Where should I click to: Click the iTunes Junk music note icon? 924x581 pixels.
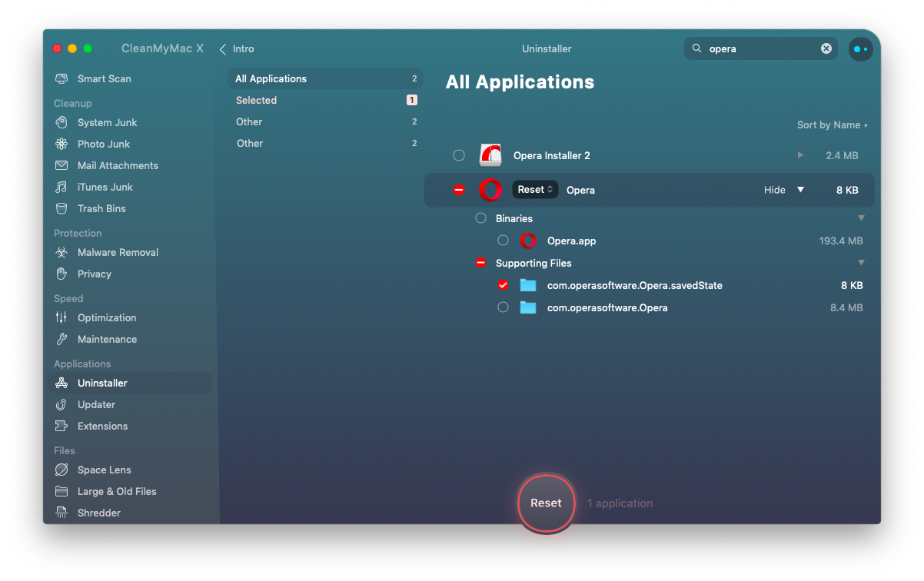61,187
